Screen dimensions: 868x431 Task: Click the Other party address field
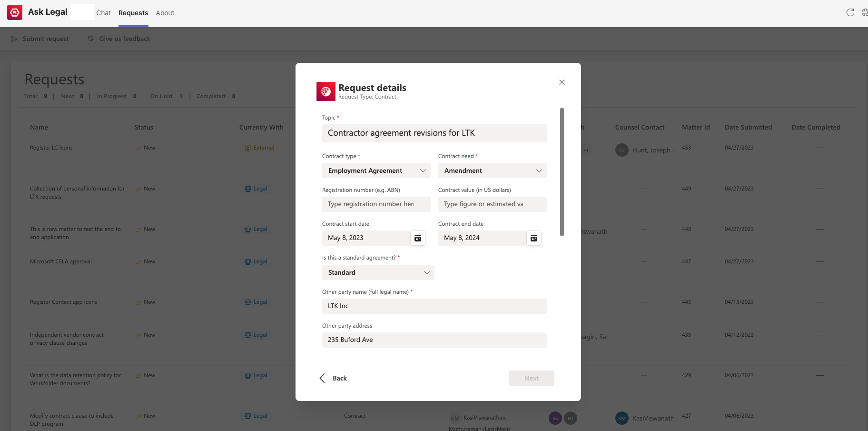[434, 340]
